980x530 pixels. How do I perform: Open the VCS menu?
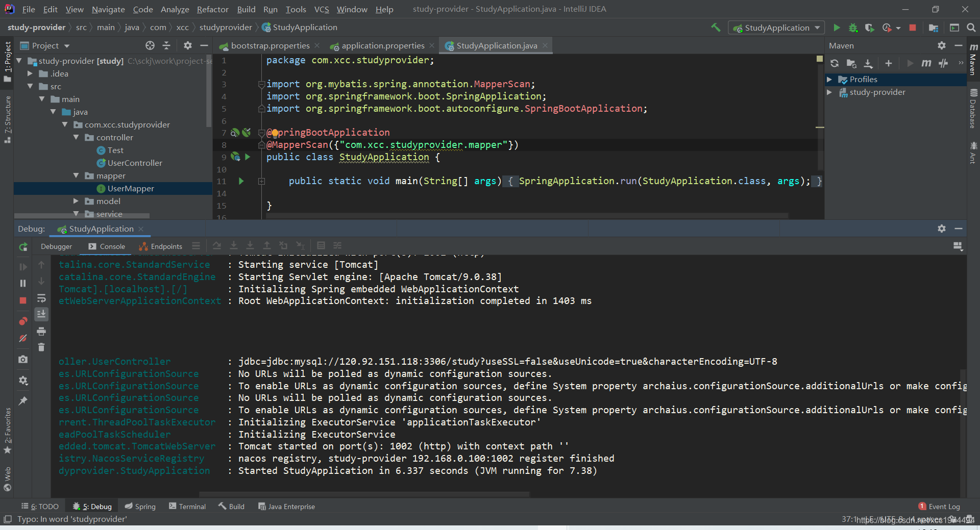pos(322,9)
